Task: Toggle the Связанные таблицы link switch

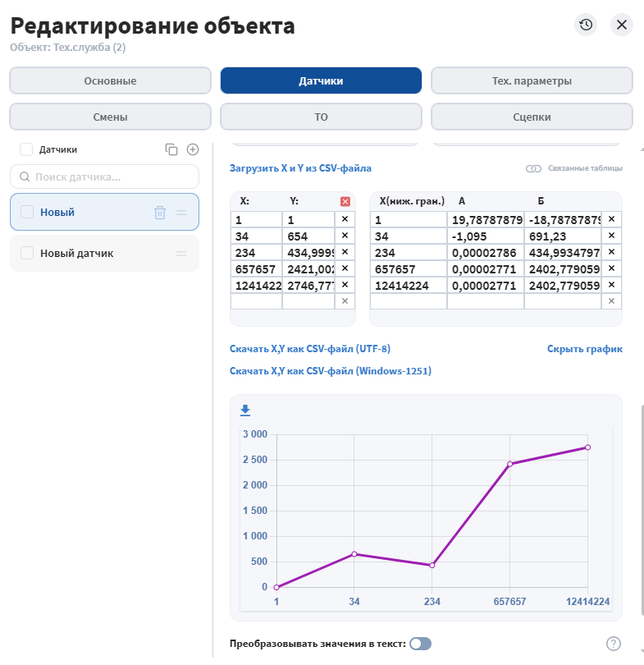Action: (x=533, y=169)
